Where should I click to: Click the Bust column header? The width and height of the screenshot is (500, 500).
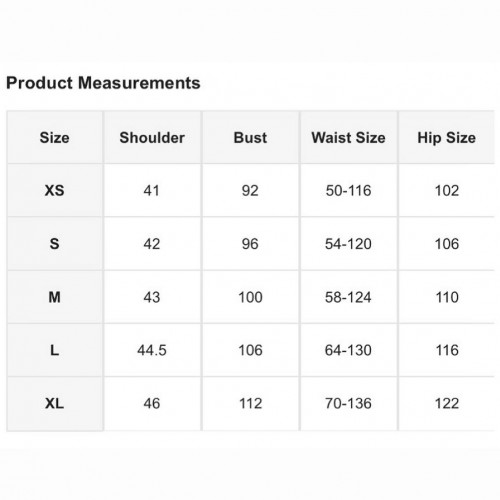coord(250,138)
